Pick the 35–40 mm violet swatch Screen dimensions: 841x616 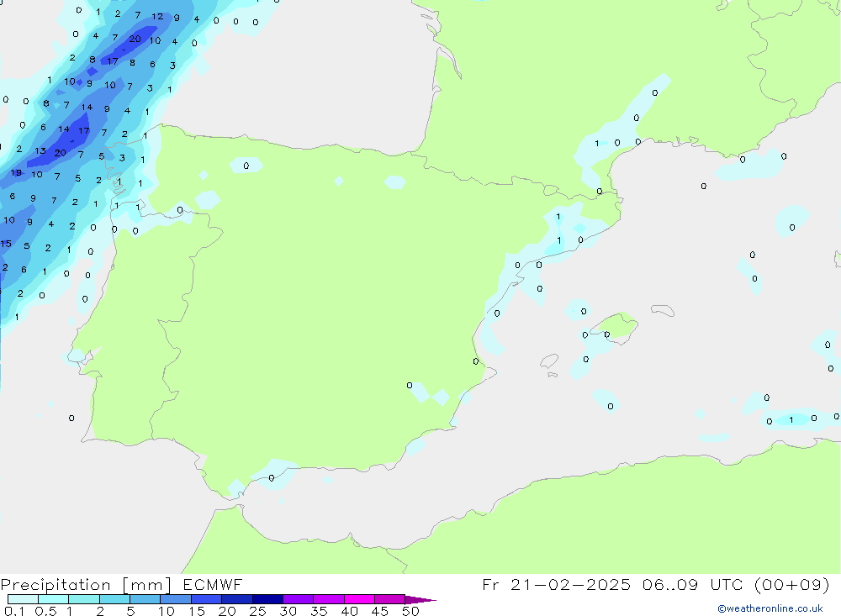coord(329,599)
